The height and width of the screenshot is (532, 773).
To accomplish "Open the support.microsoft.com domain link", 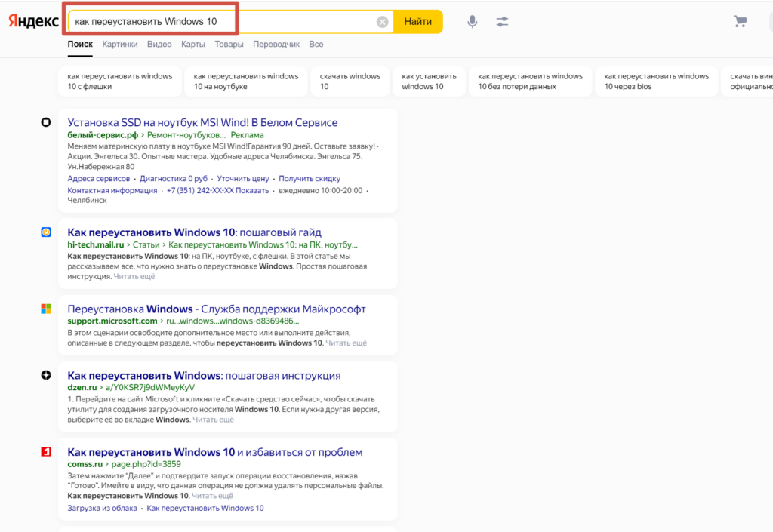I will [x=112, y=321].
